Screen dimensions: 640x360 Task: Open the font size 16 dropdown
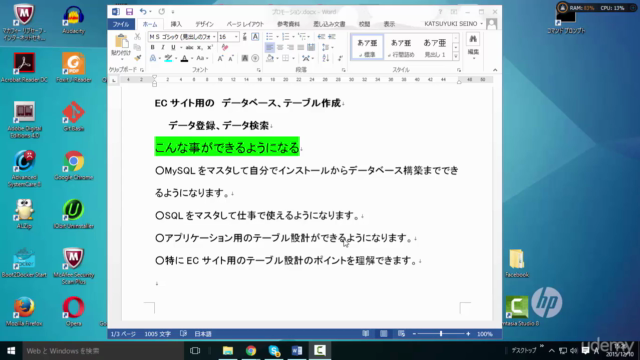[236, 37]
